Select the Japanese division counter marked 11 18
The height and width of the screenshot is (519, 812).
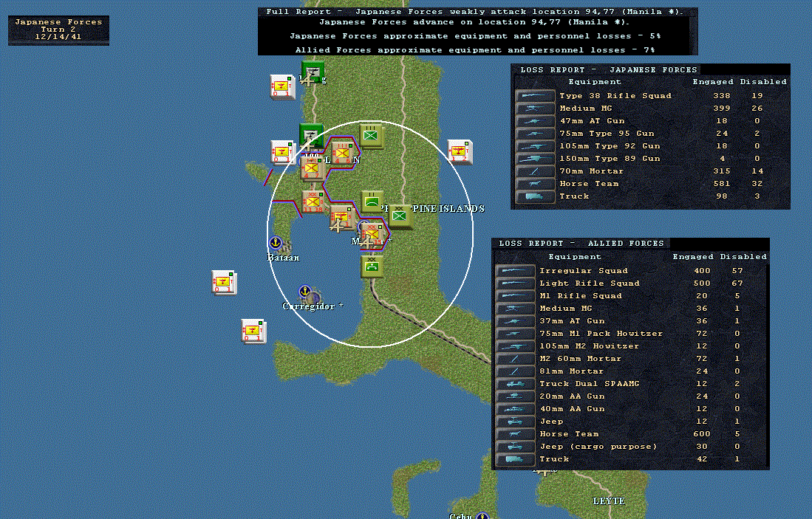pos(313,202)
